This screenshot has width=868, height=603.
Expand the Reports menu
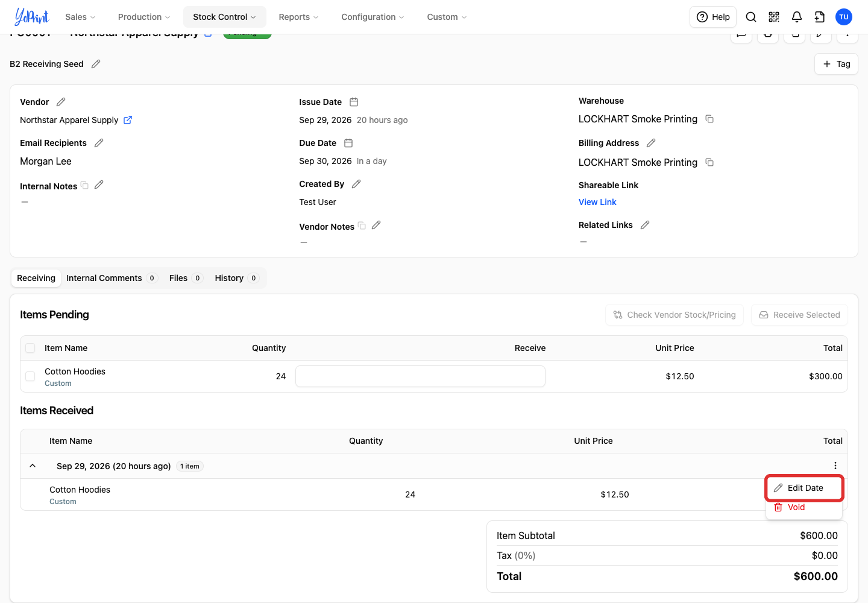pyautogui.click(x=298, y=17)
